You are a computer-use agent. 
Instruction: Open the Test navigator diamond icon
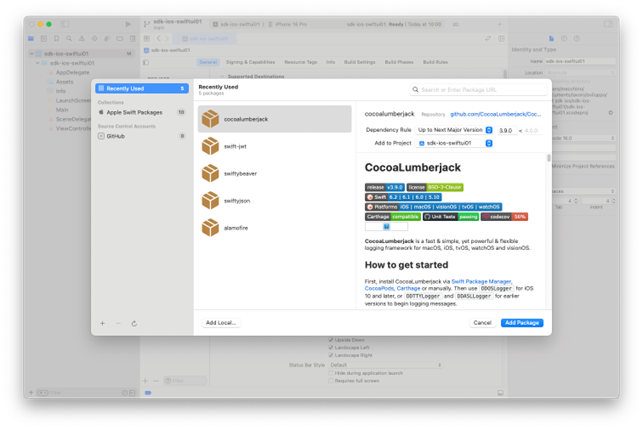[x=94, y=39]
